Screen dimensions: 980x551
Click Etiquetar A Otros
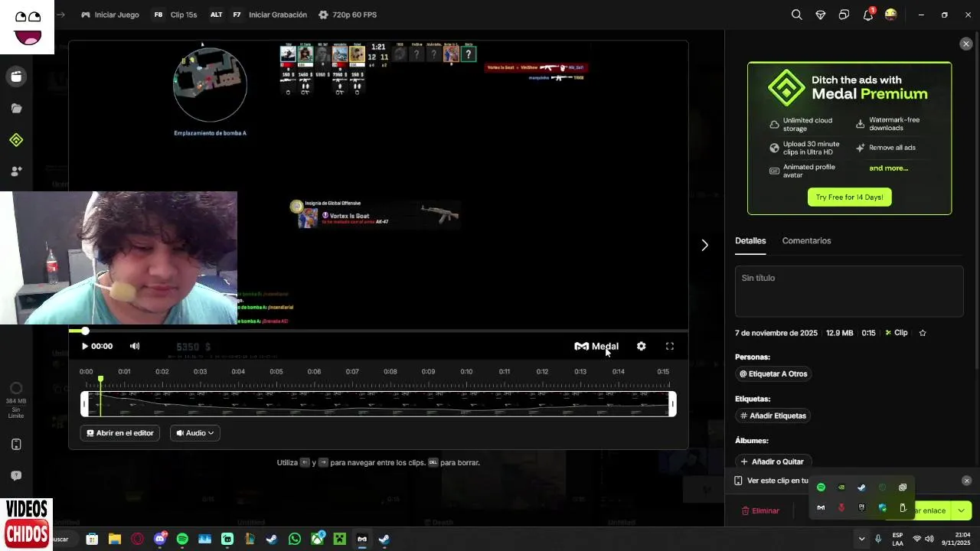(773, 373)
